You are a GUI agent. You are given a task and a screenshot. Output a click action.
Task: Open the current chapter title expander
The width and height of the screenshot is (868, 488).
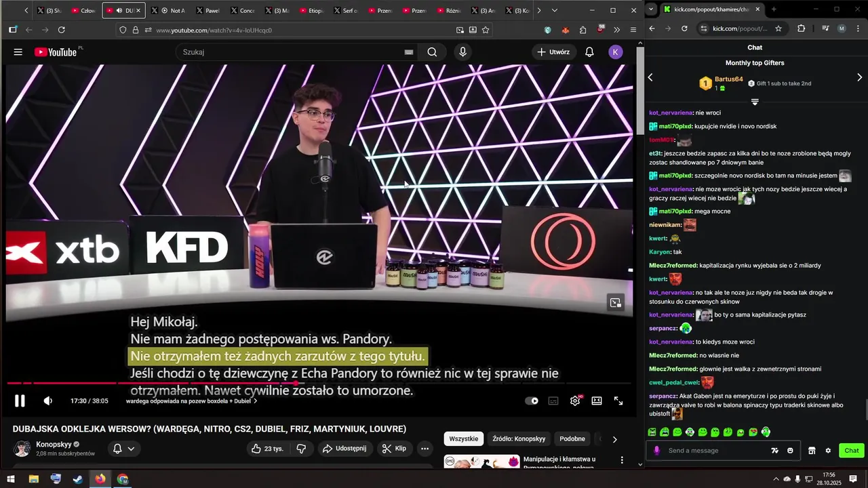tap(191, 401)
